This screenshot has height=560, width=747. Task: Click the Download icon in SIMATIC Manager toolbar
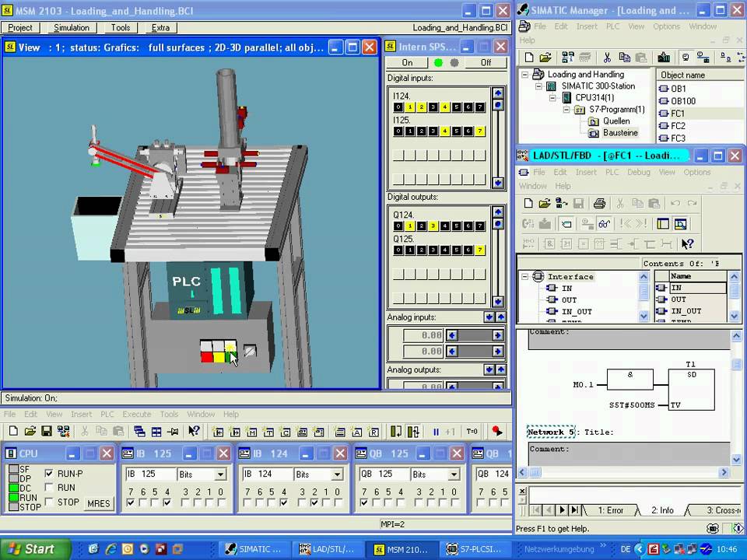click(664, 58)
